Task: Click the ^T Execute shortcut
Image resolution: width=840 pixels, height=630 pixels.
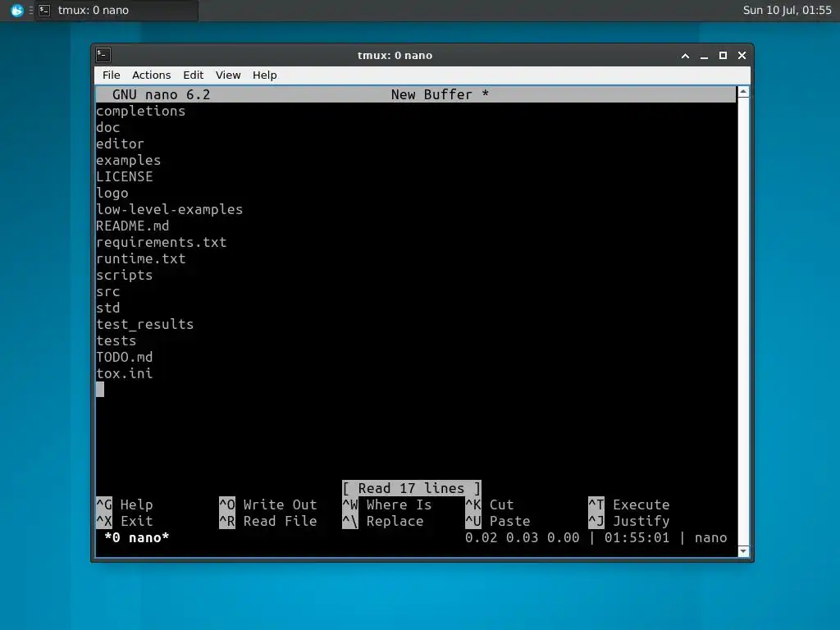Action: [x=629, y=505]
